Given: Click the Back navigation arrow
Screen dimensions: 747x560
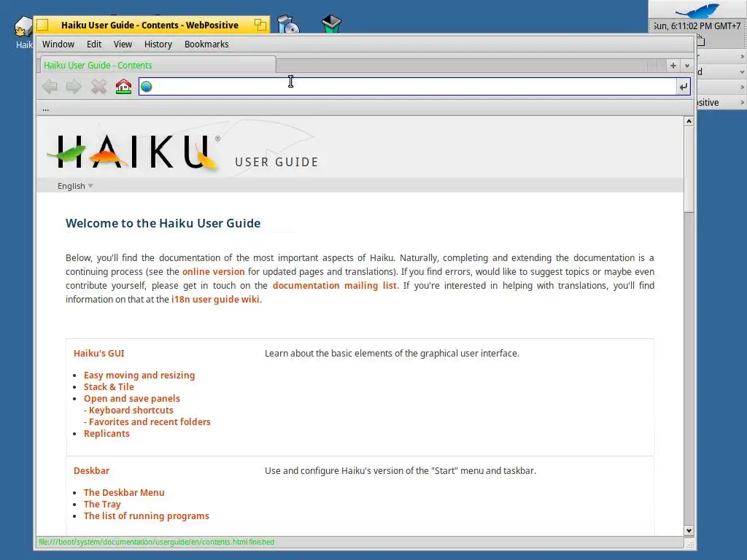Looking at the screenshot, I should (50, 87).
